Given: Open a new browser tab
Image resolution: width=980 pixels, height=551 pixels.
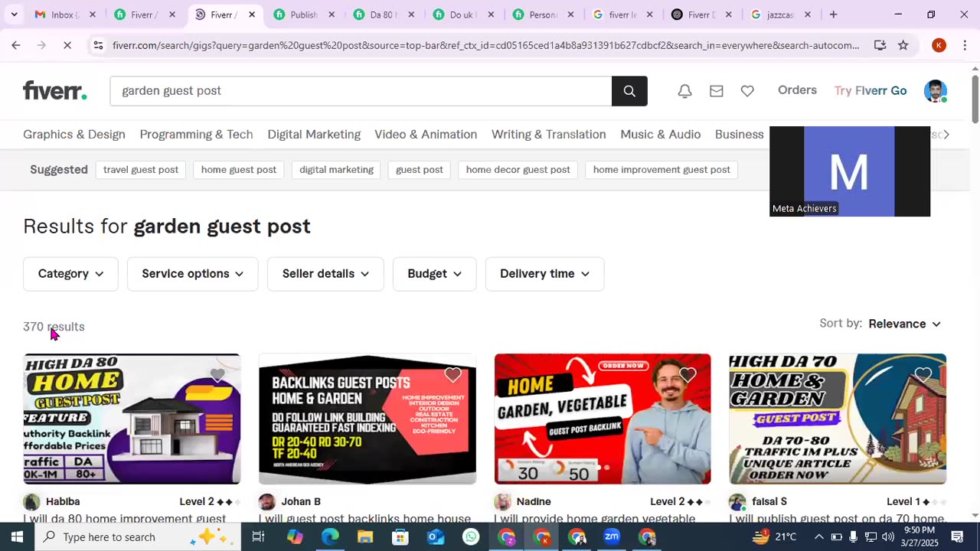Looking at the screenshot, I should [834, 15].
